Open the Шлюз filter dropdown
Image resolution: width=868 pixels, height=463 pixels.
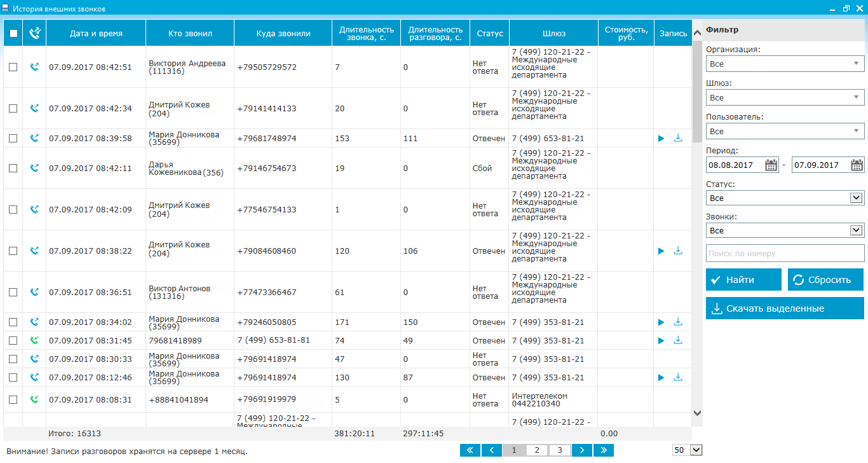(785, 97)
